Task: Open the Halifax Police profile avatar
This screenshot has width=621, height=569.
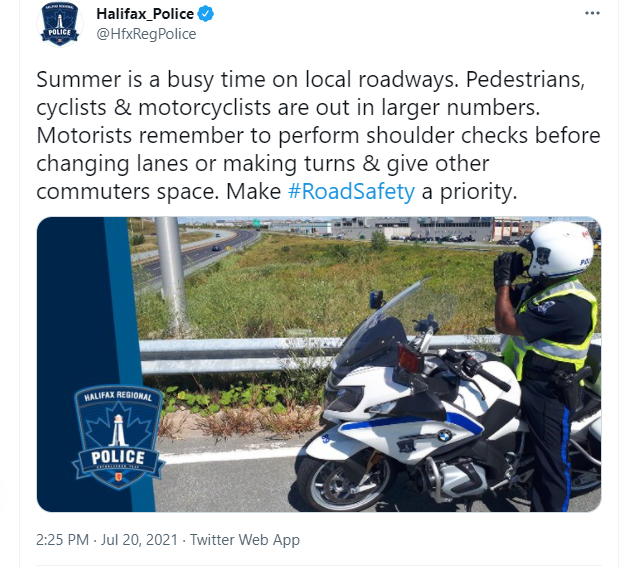Action: (x=60, y=24)
